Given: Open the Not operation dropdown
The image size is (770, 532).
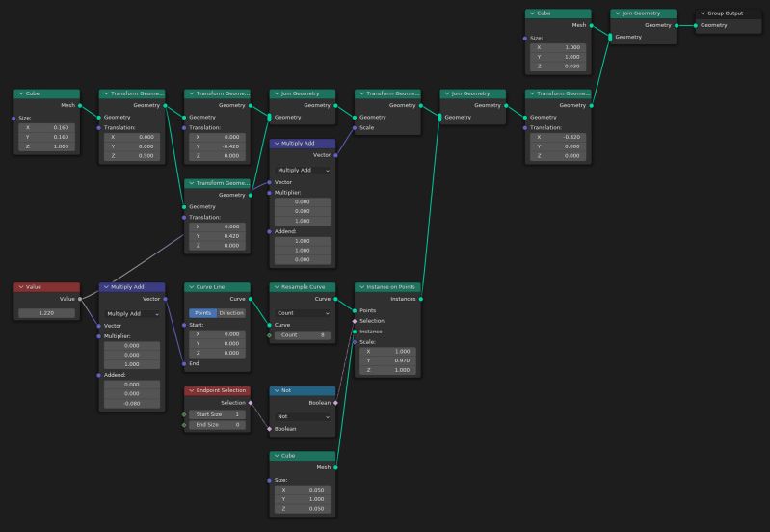Looking at the screenshot, I should click(x=303, y=416).
